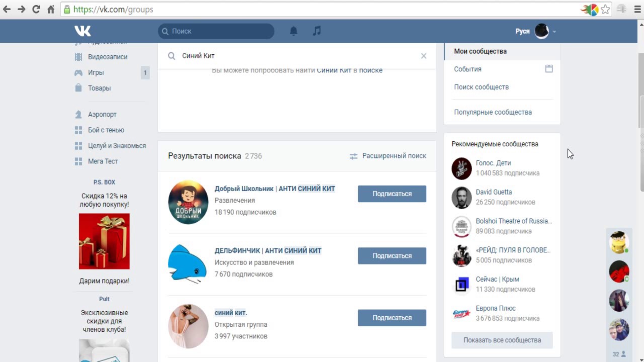Open Сейчас | Крым community
The width and height of the screenshot is (644, 362).
coord(498,279)
